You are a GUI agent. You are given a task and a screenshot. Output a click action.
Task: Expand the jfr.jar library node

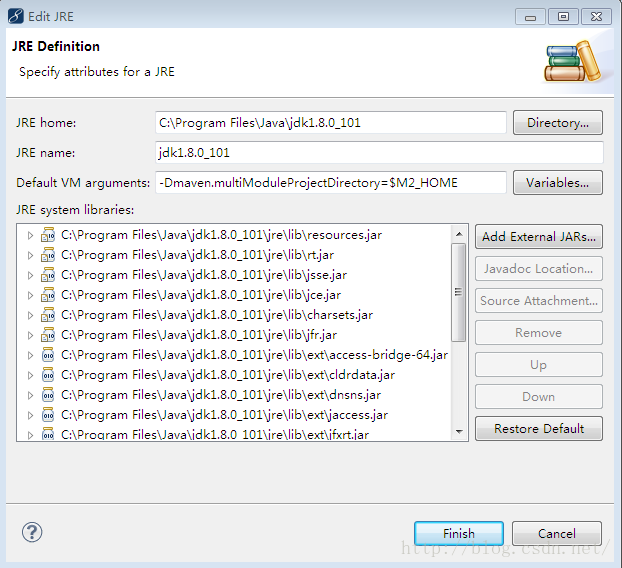[30, 335]
